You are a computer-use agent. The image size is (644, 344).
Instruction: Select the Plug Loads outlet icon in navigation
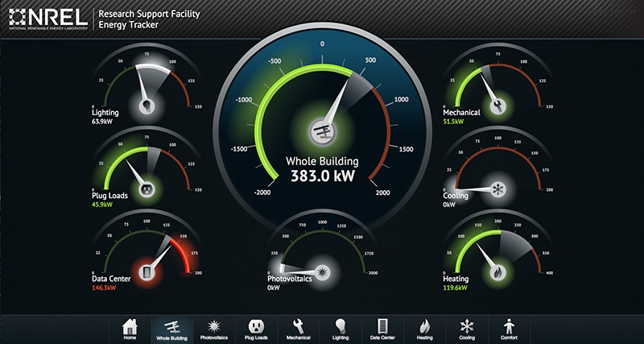pyautogui.click(x=255, y=329)
